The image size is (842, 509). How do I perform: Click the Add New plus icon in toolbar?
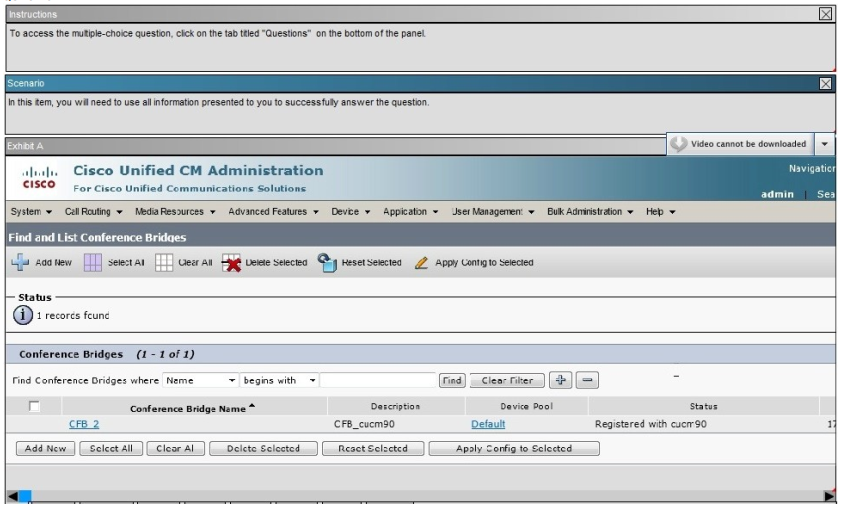click(x=20, y=262)
